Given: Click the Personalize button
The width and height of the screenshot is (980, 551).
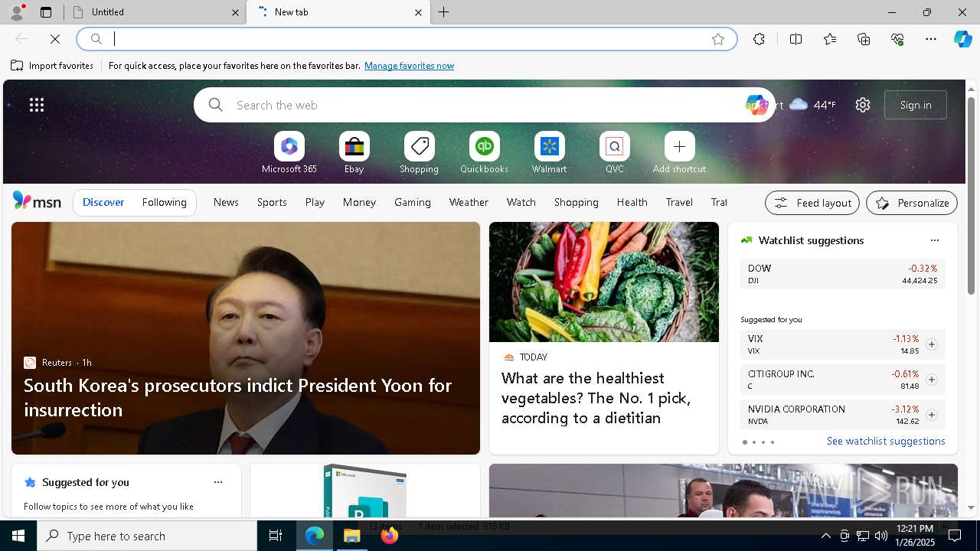Looking at the screenshot, I should click(912, 203).
